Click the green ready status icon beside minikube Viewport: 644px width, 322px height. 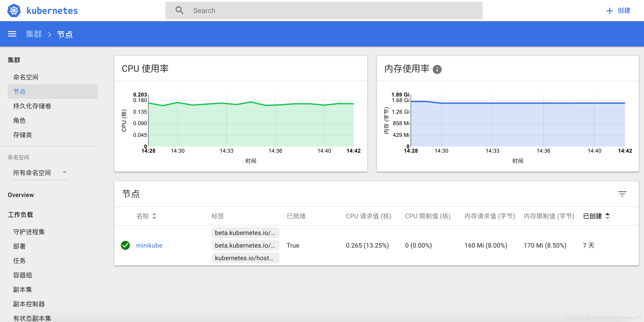coord(125,245)
